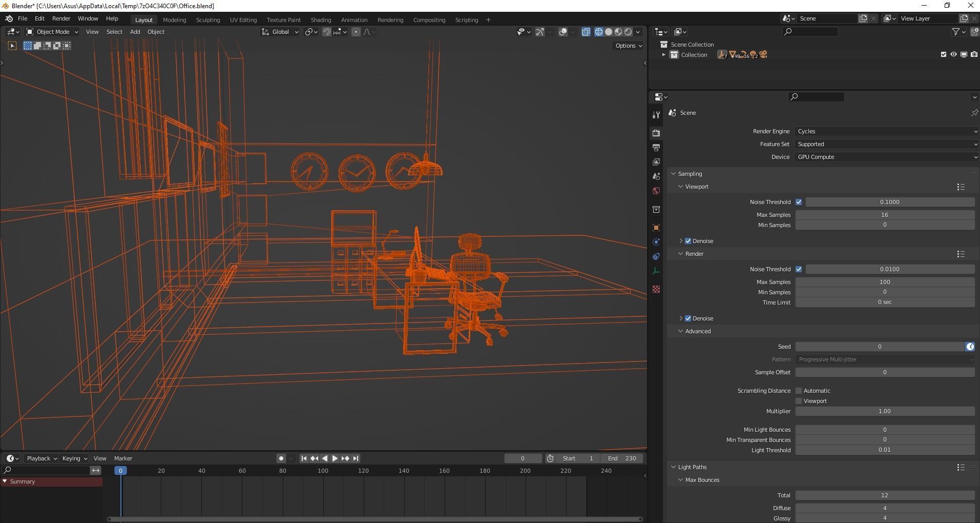
Task: Switch to the Shading workspace tab
Action: tap(321, 20)
